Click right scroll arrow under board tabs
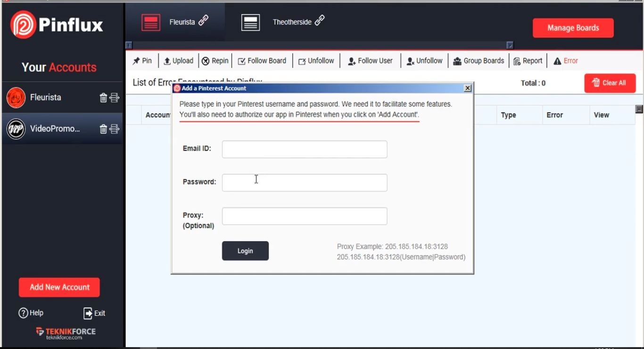The image size is (644, 349). pyautogui.click(x=510, y=45)
